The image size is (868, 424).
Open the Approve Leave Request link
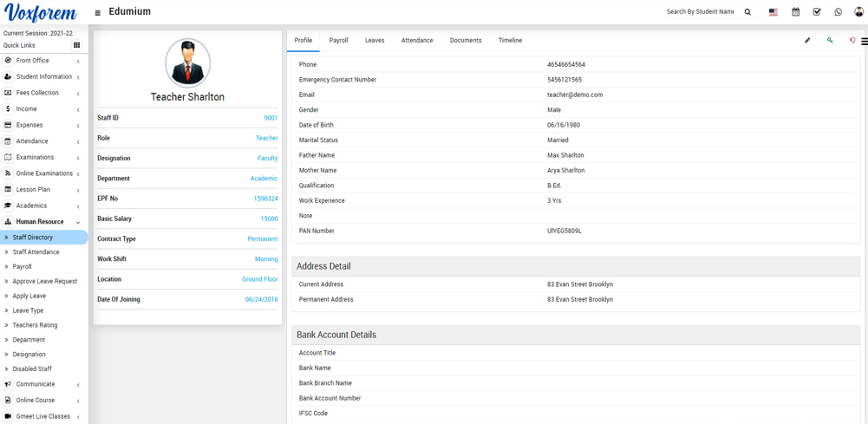pyautogui.click(x=44, y=282)
